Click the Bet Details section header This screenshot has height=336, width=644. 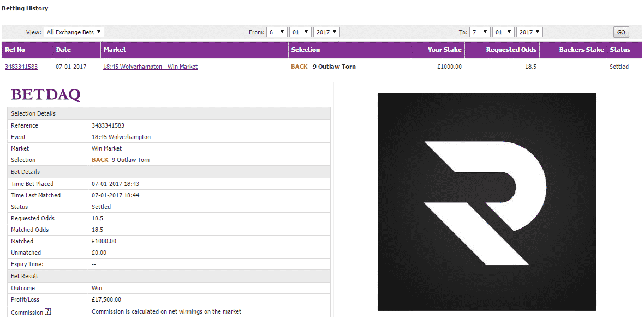[x=169, y=172]
